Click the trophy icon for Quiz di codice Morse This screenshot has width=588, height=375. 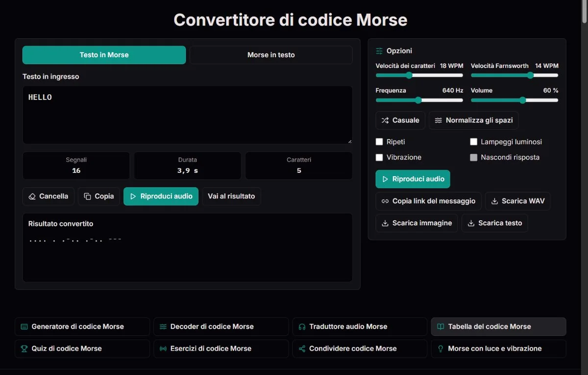pyautogui.click(x=24, y=349)
